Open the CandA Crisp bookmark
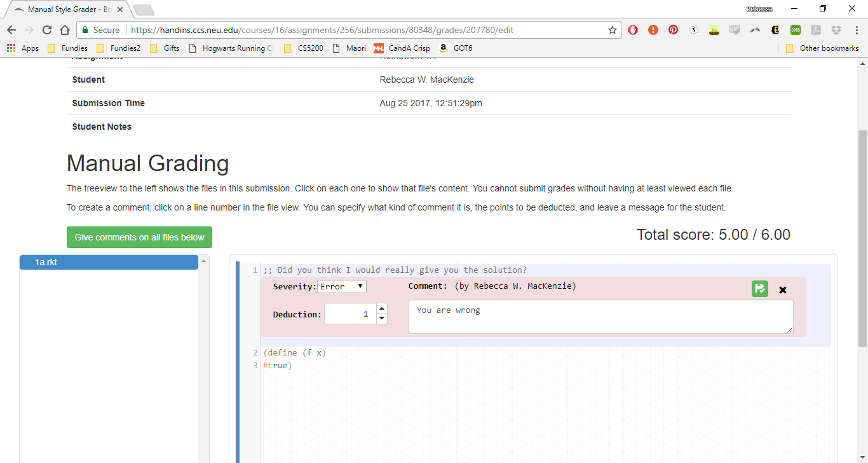 pos(402,48)
